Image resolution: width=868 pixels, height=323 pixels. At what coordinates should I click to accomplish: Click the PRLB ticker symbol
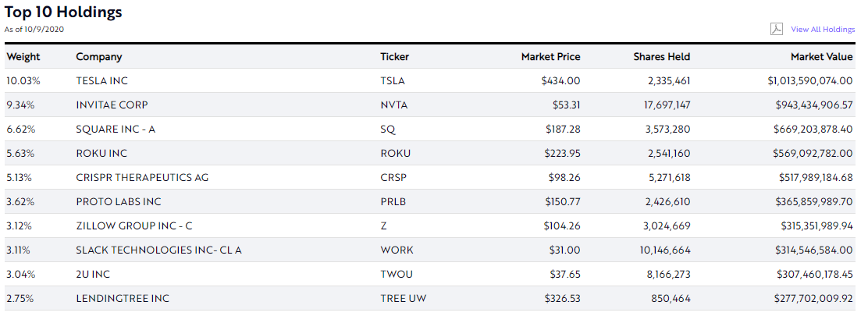tap(393, 202)
